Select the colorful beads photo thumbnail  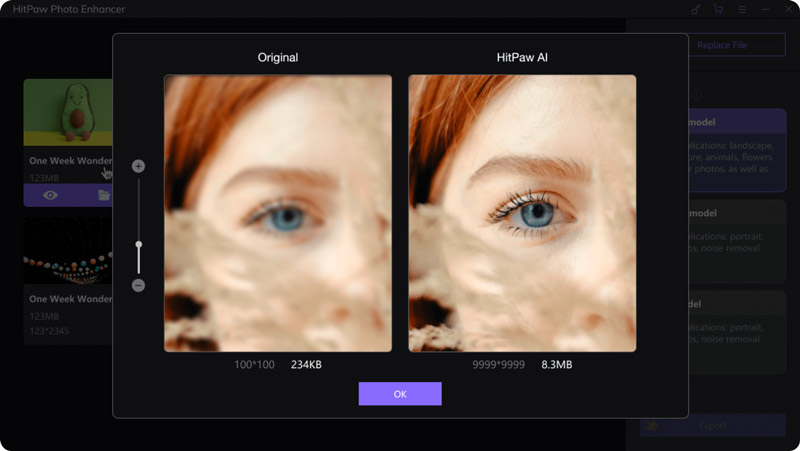[68, 253]
